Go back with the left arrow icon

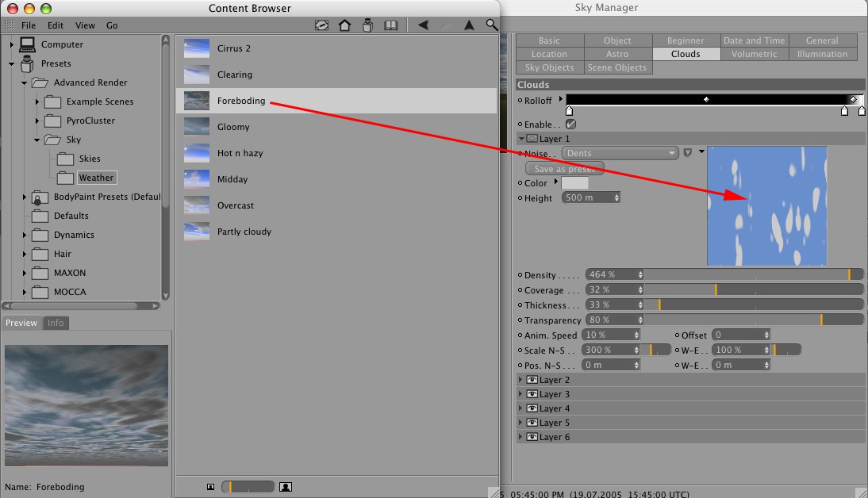pyautogui.click(x=423, y=25)
